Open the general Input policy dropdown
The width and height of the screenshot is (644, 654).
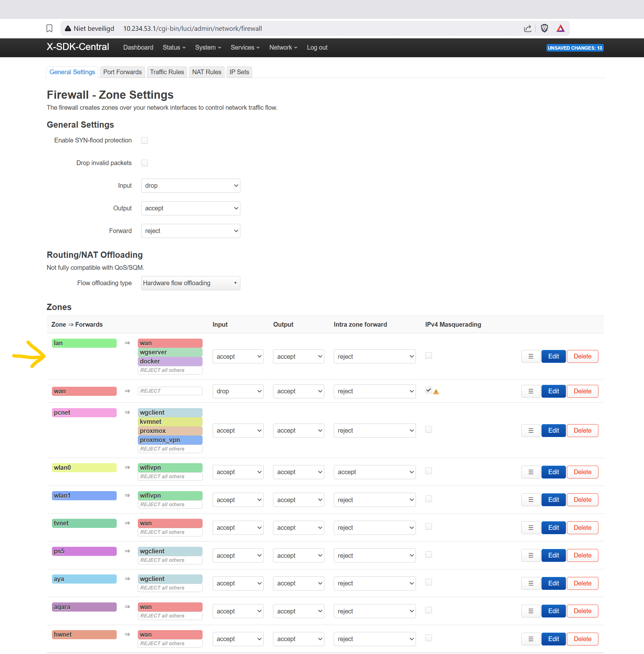[190, 186]
